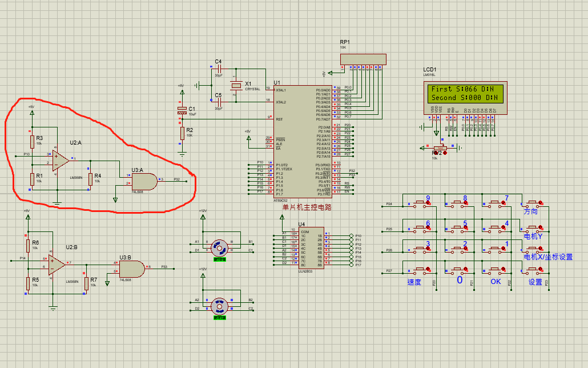Screen dimensions: 588x368
Task: Select the upper stepper motor
Action: 219,248
